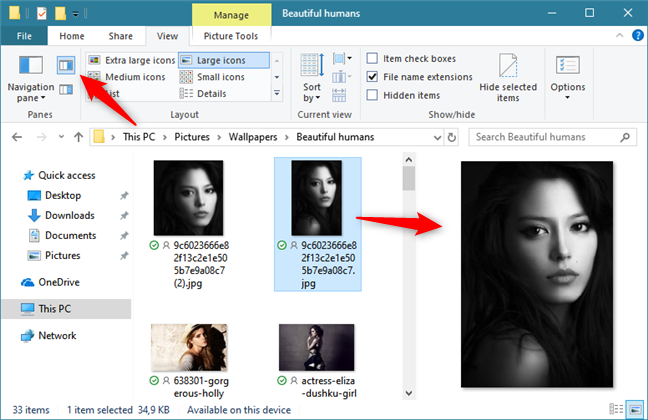Open the Sort by menu
This screenshot has width=648, height=420.
(x=312, y=78)
